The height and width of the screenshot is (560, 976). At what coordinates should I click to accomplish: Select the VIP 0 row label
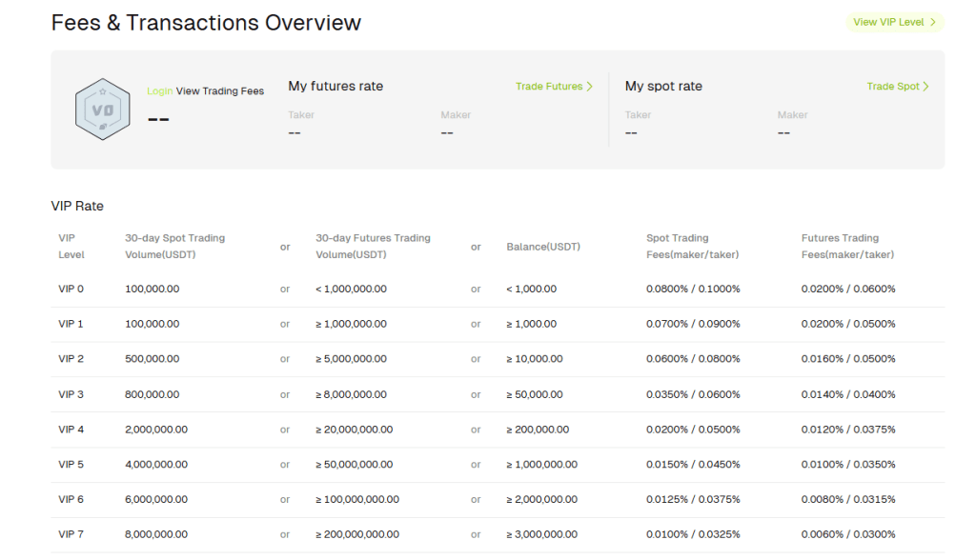click(71, 289)
